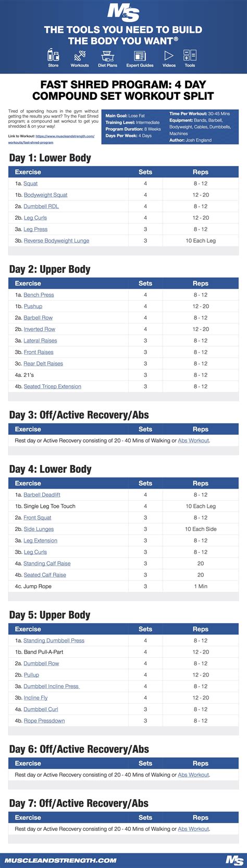Click the Videos play icon
The height and width of the screenshot is (868, 247).
coord(169,55)
